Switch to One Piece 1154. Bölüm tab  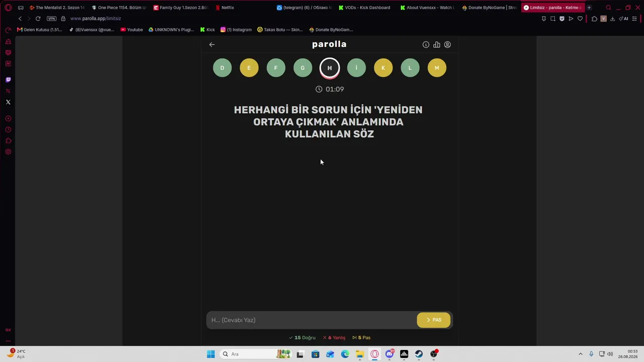pos(119,8)
